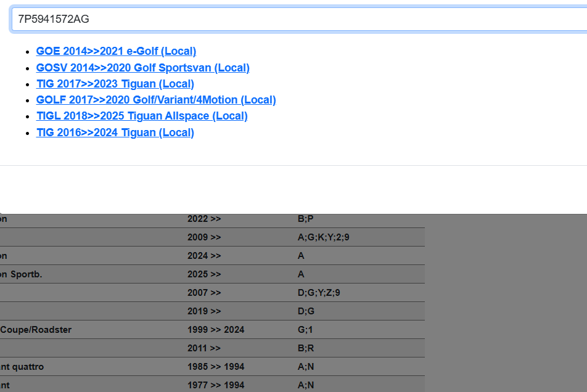Click the Coupe/Roadster model row name
Viewport: 587px width, 392px height.
36,330
